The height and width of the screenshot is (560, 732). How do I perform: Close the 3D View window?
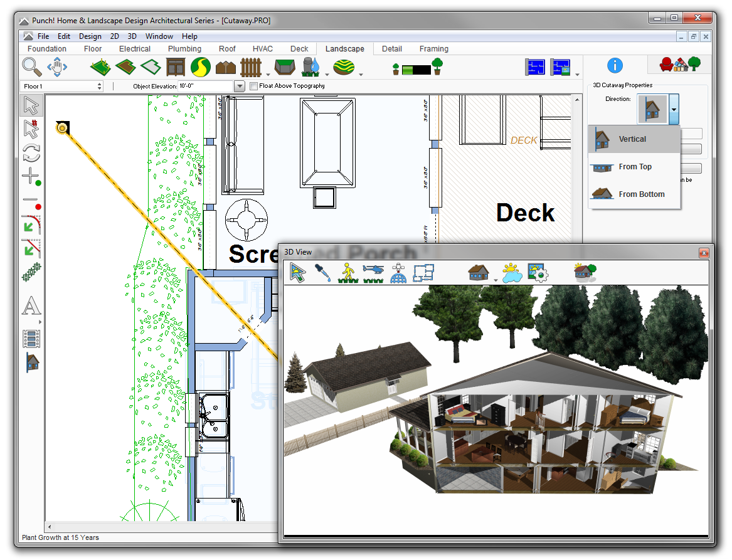(704, 253)
